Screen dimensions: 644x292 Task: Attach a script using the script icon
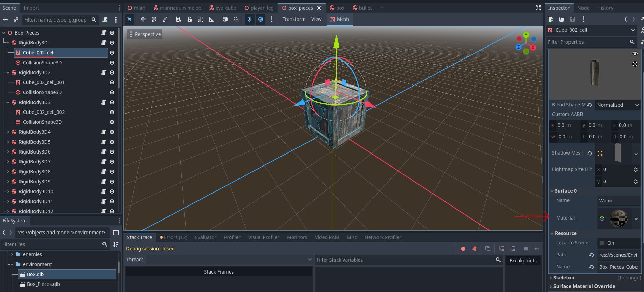[x=105, y=20]
